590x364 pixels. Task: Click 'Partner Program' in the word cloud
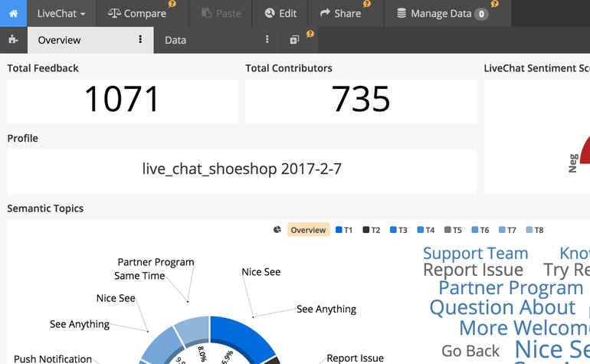[510, 288]
